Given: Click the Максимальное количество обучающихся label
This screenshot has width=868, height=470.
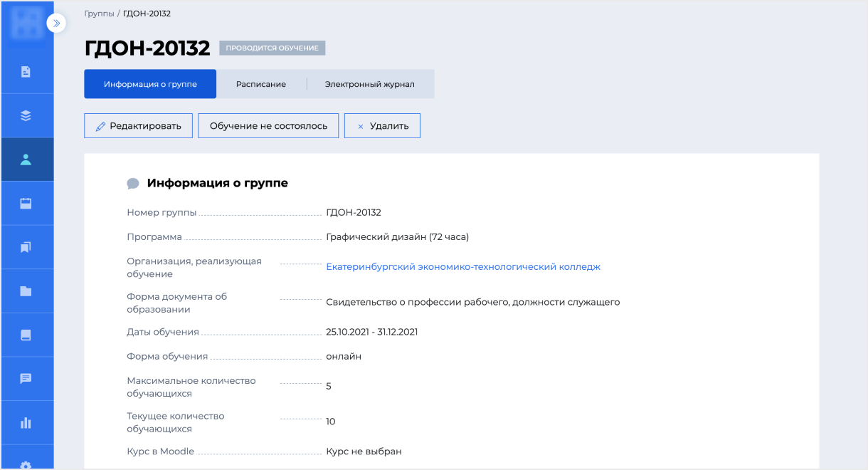Looking at the screenshot, I should click(191, 387).
